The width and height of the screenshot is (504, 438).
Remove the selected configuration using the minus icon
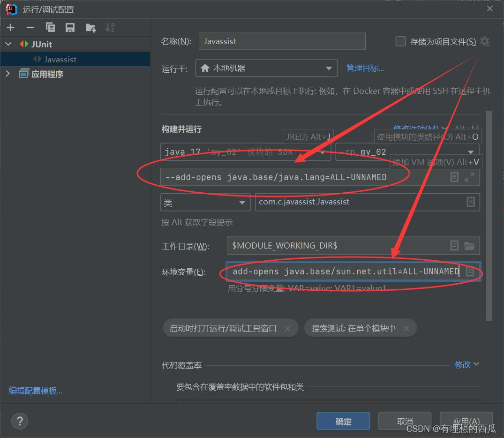point(30,27)
